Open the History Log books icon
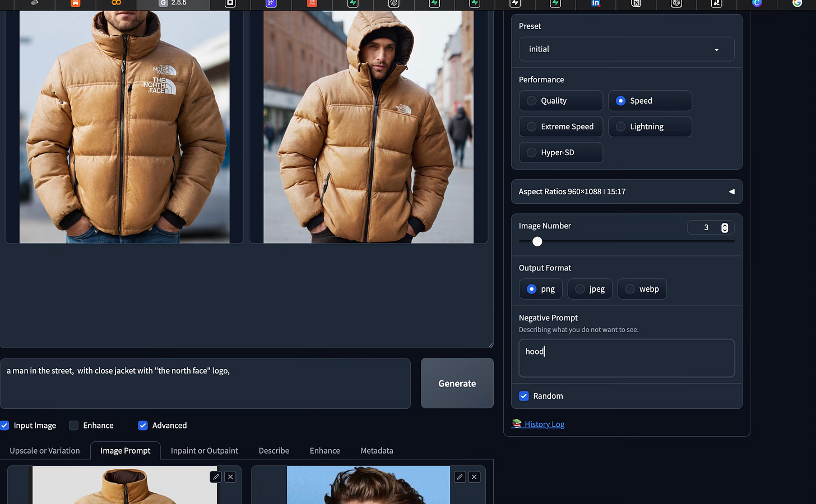816x504 pixels. [x=516, y=424]
